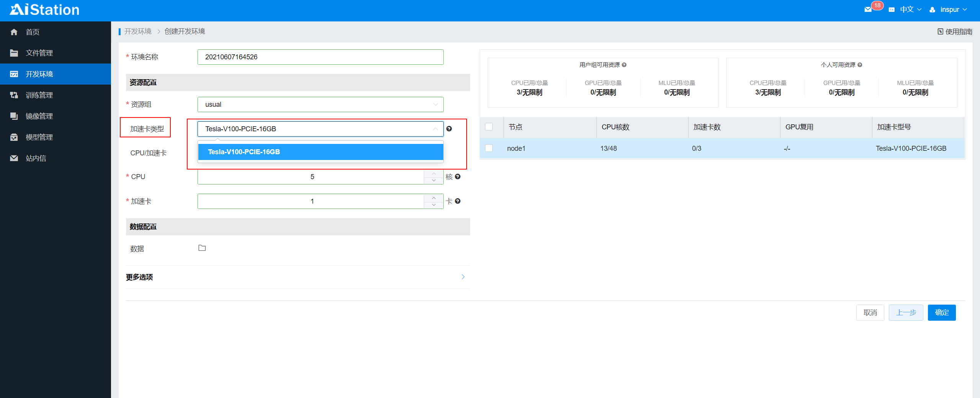
Task: Click the folder icon to select data
Action: click(202, 248)
